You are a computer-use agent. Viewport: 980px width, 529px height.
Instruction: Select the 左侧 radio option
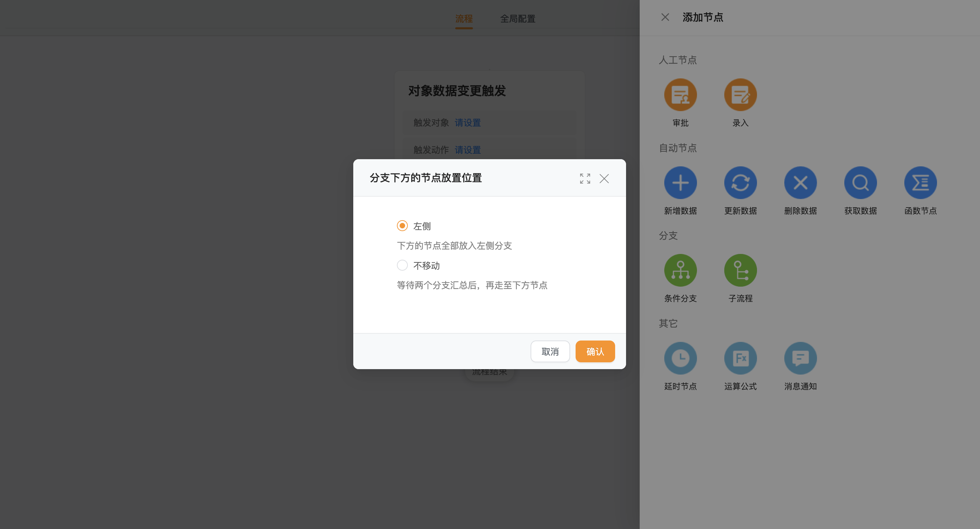coord(402,226)
